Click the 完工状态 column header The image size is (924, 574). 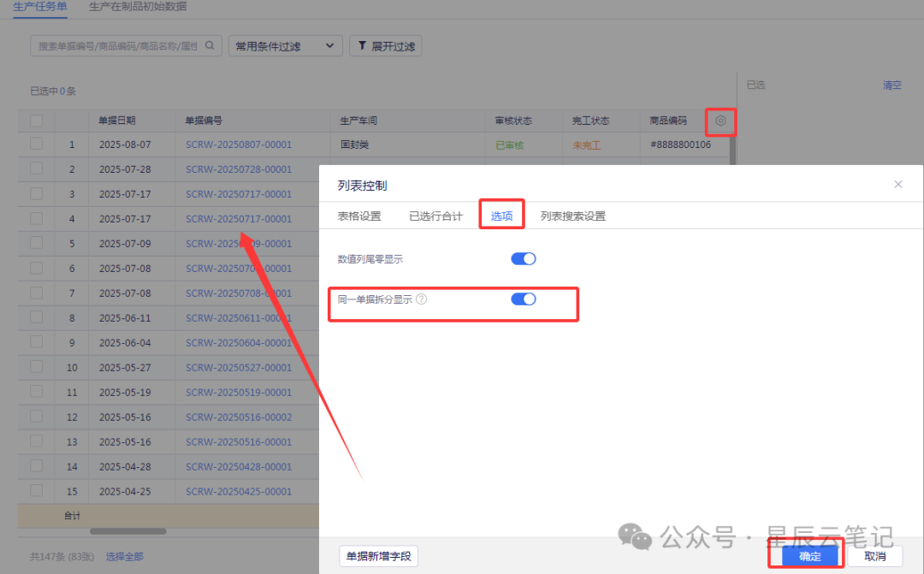590,121
